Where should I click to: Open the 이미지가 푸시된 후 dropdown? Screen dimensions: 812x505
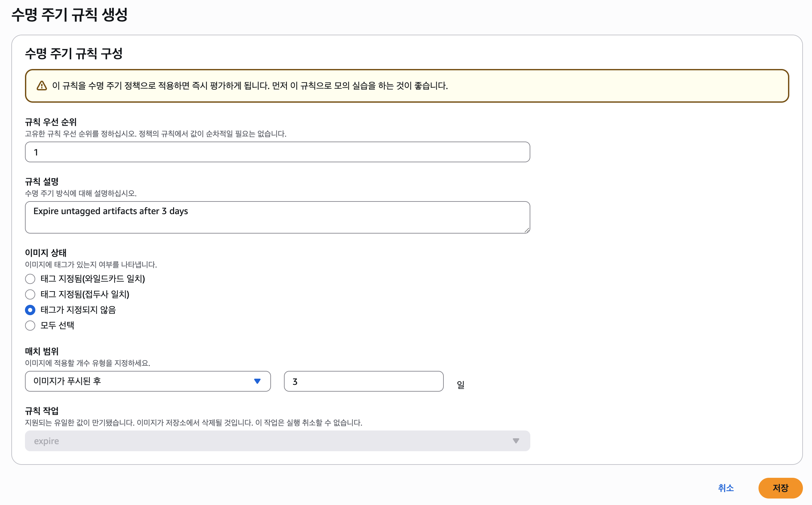[140, 381]
